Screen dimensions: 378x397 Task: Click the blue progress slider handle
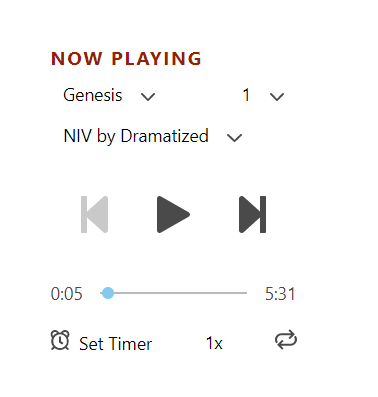click(108, 293)
